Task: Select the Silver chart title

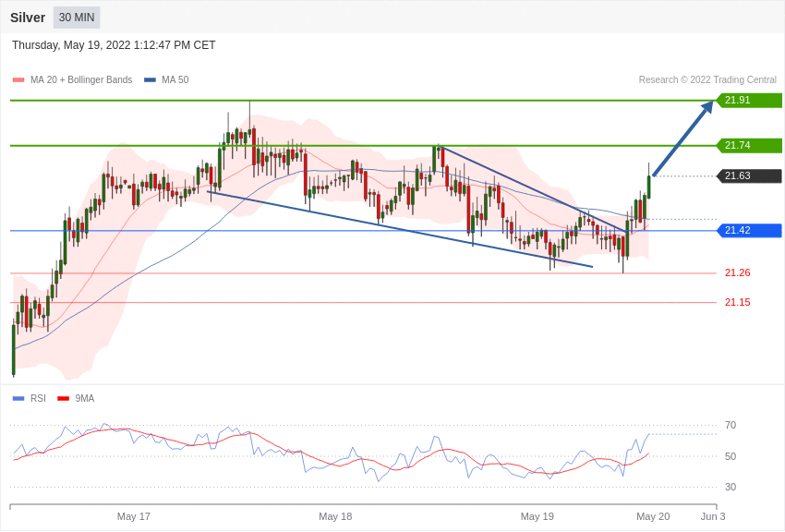Action: (28, 18)
